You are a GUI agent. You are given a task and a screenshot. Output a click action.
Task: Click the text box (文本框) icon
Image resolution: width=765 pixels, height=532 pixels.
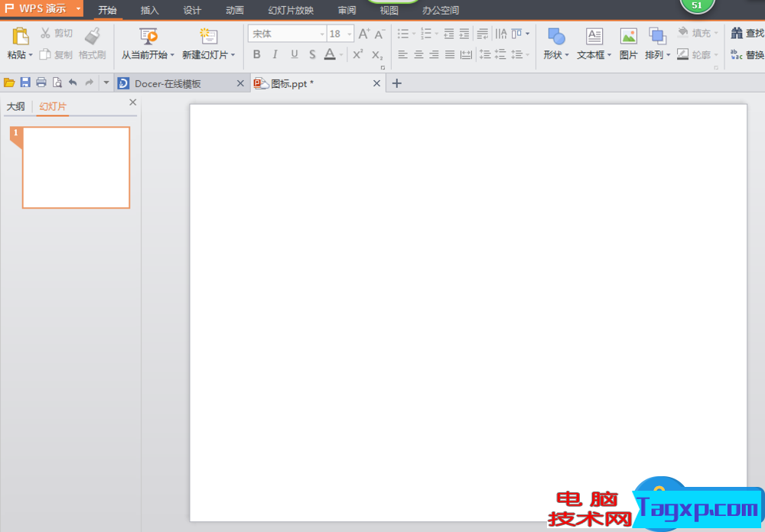pos(594,36)
